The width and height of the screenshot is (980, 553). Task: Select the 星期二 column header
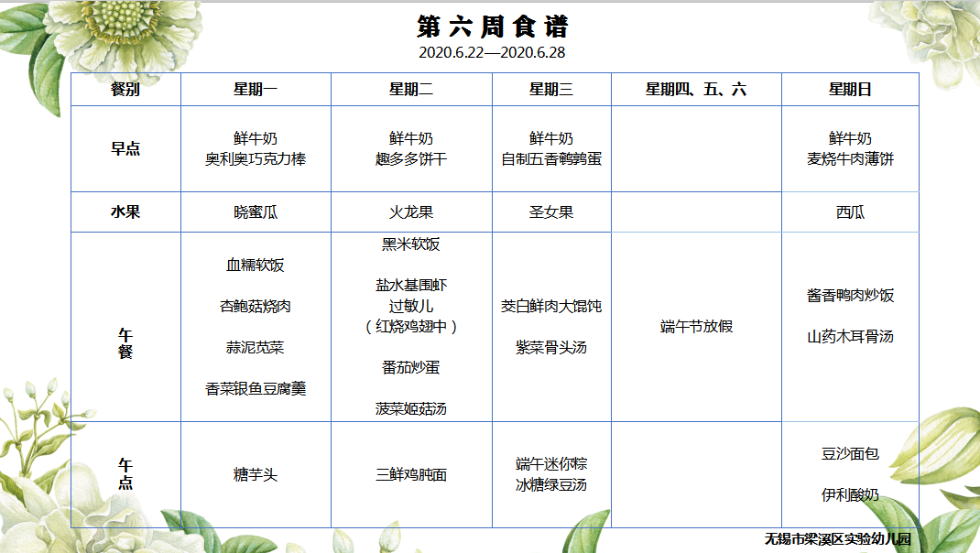[x=410, y=90]
